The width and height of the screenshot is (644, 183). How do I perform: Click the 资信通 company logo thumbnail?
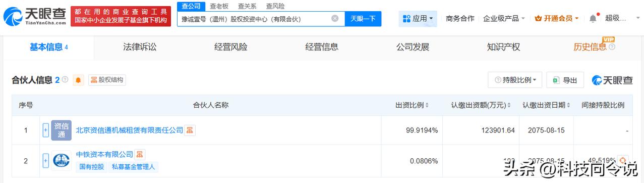(x=61, y=130)
